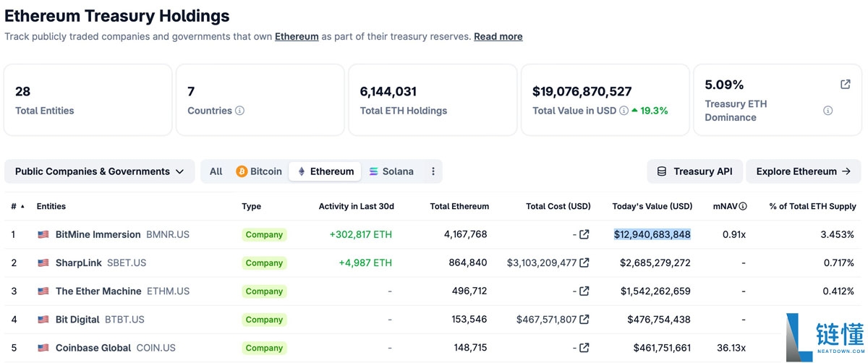
Task: Open the Coinbase Global total cost external link
Action: pos(584,347)
